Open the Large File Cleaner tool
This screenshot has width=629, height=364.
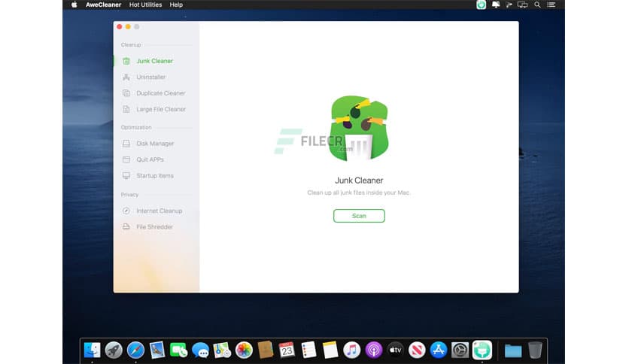[x=160, y=109]
